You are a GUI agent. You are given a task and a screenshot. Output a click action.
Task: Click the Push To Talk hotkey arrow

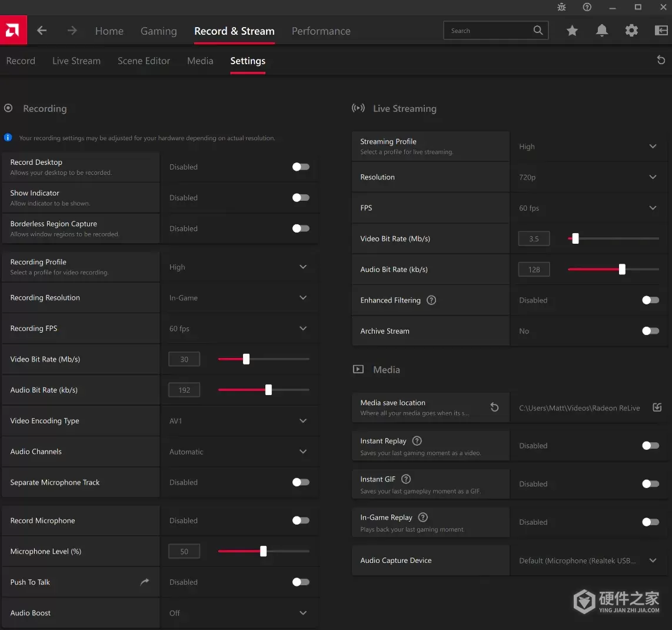[x=145, y=582]
